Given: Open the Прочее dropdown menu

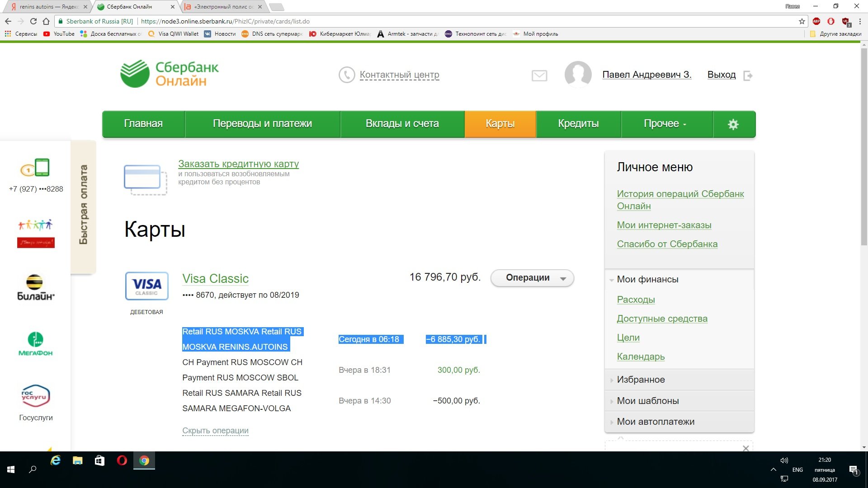Looking at the screenshot, I should (667, 124).
